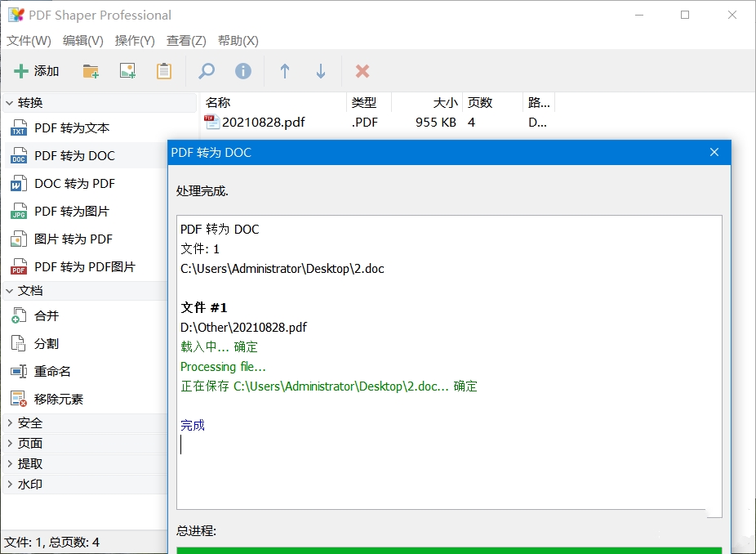Click the red X remove toolbar icon

[362, 70]
